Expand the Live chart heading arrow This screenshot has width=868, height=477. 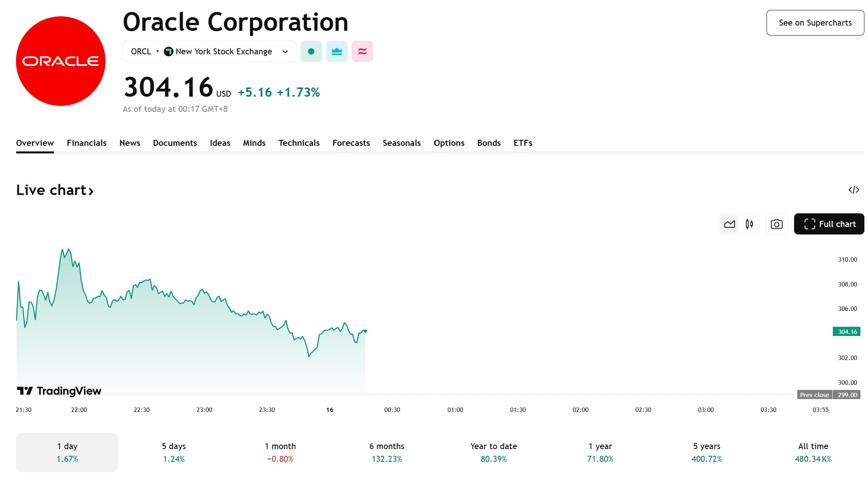tap(91, 191)
